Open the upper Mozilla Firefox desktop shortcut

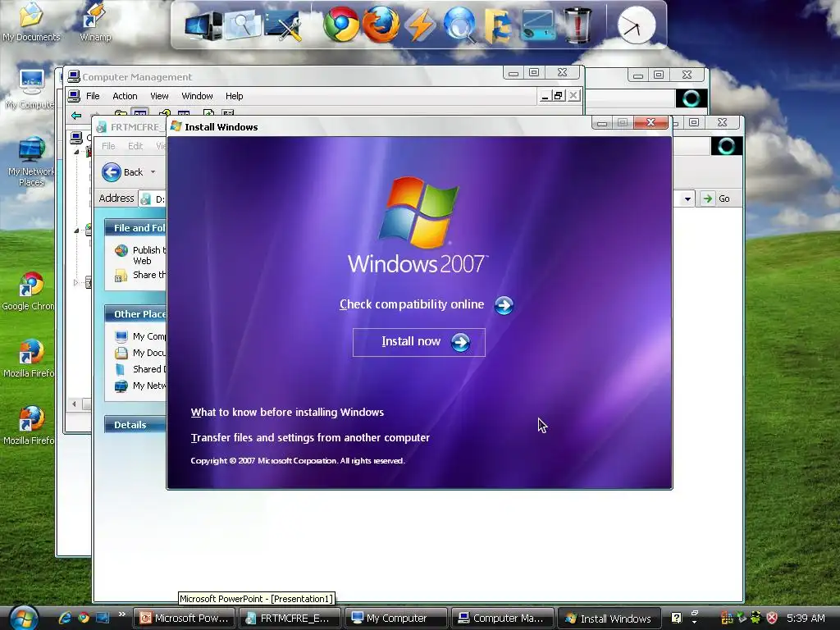tap(30, 358)
